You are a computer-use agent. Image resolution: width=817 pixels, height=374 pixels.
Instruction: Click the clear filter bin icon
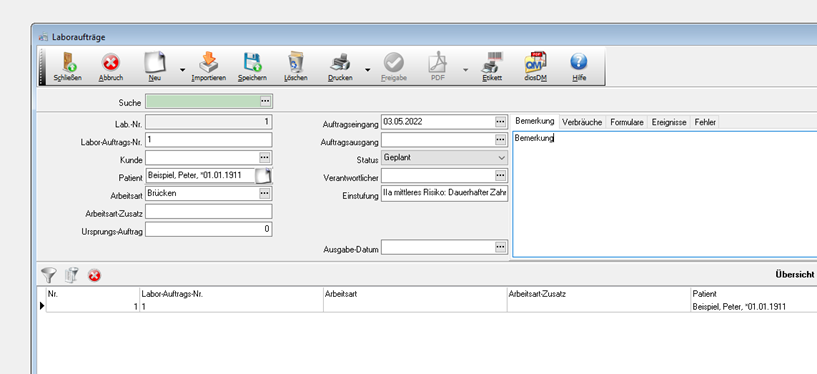[x=71, y=275]
